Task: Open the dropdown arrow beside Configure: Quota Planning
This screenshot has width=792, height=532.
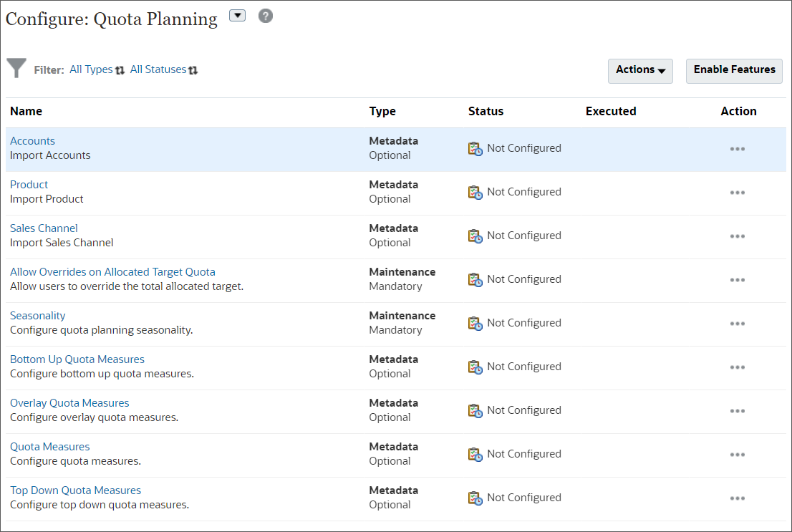Action: tap(237, 15)
